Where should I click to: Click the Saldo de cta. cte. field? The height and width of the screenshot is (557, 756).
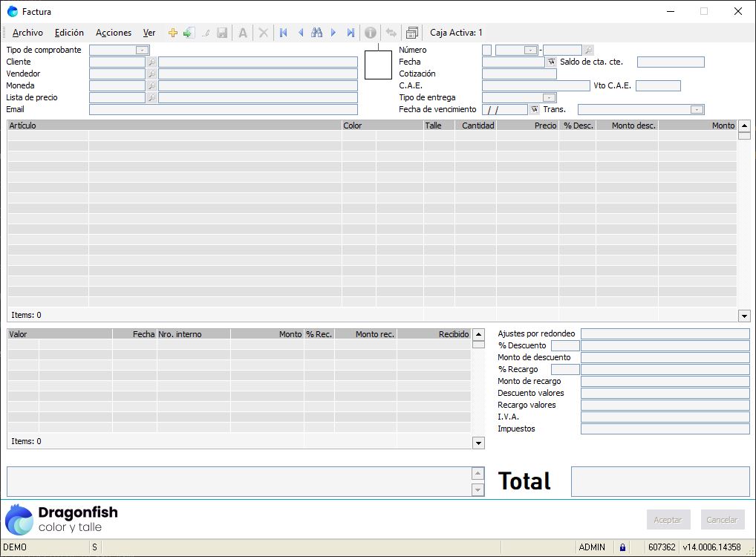click(671, 62)
